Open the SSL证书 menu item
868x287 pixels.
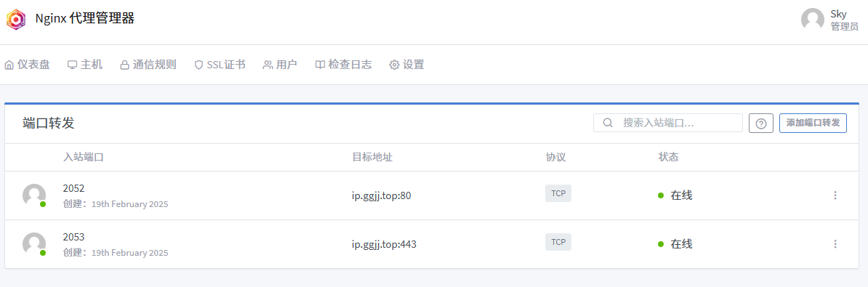coord(220,65)
